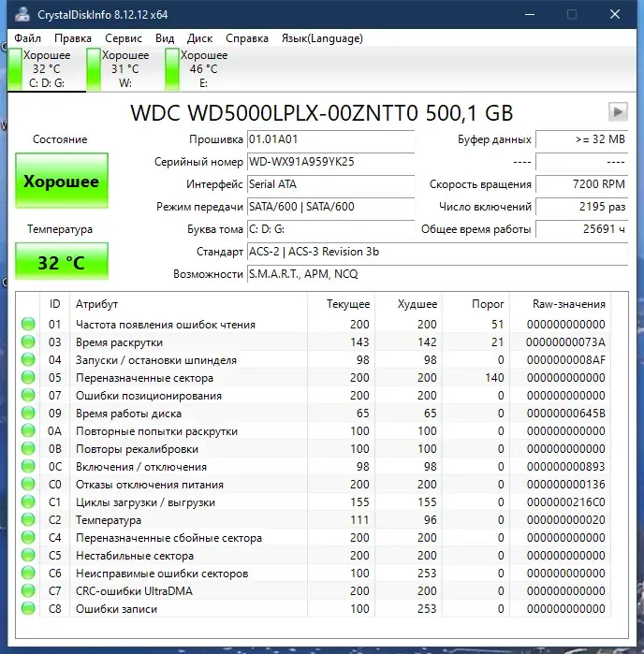
Task: Click the green Хорошее health status button
Action: pos(62,181)
